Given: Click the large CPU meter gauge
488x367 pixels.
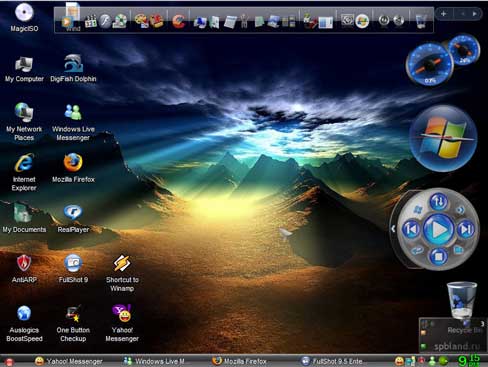Looking at the screenshot, I should click(430, 64).
